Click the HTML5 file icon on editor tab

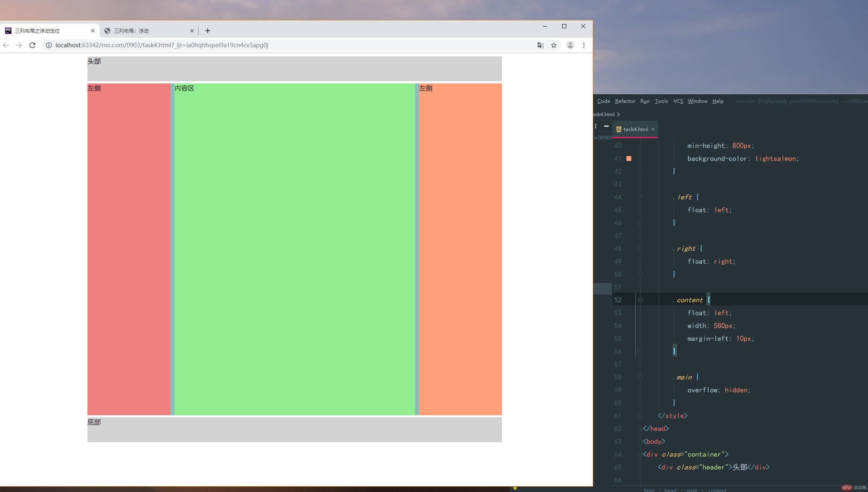[618, 129]
